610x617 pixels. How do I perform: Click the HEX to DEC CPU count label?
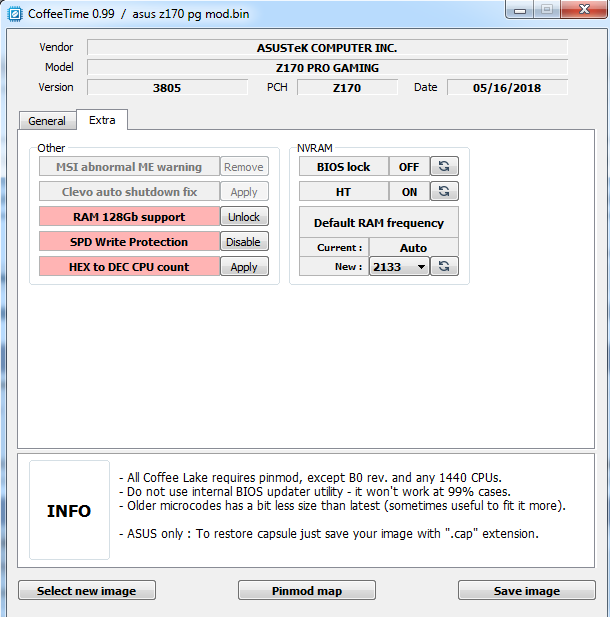[129, 267]
